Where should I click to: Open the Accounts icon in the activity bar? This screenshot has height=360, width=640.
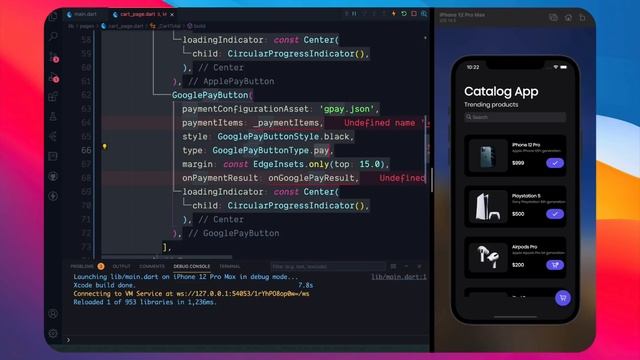(x=53, y=314)
